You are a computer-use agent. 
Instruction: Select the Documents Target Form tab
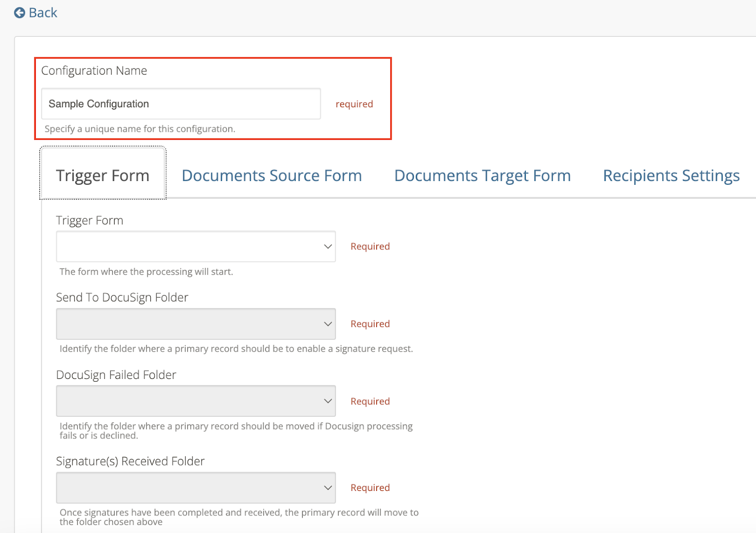click(x=482, y=175)
